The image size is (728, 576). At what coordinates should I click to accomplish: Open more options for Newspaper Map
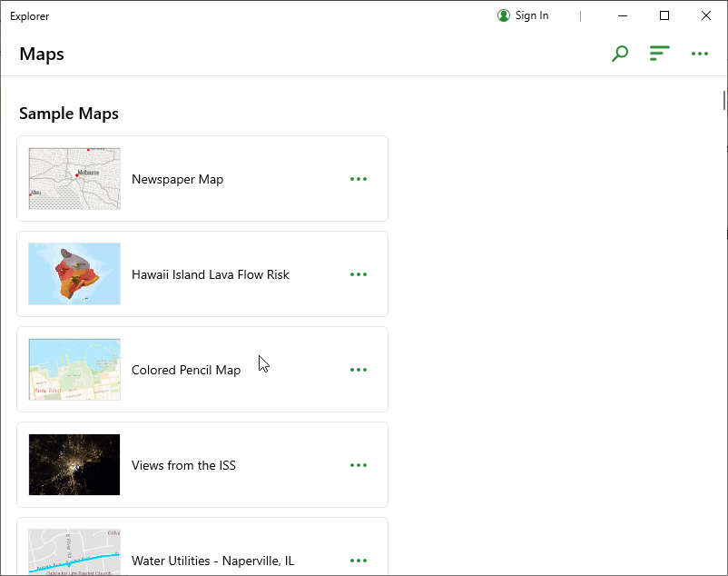(359, 179)
